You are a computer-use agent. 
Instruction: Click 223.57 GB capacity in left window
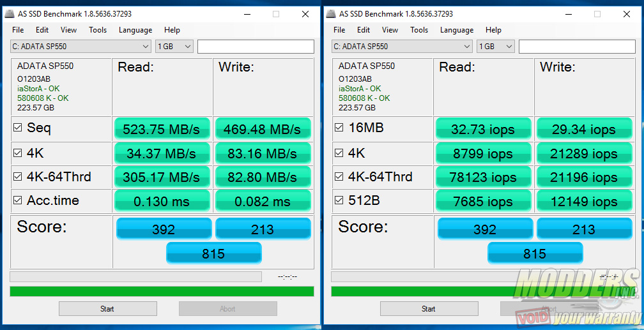[x=36, y=107]
